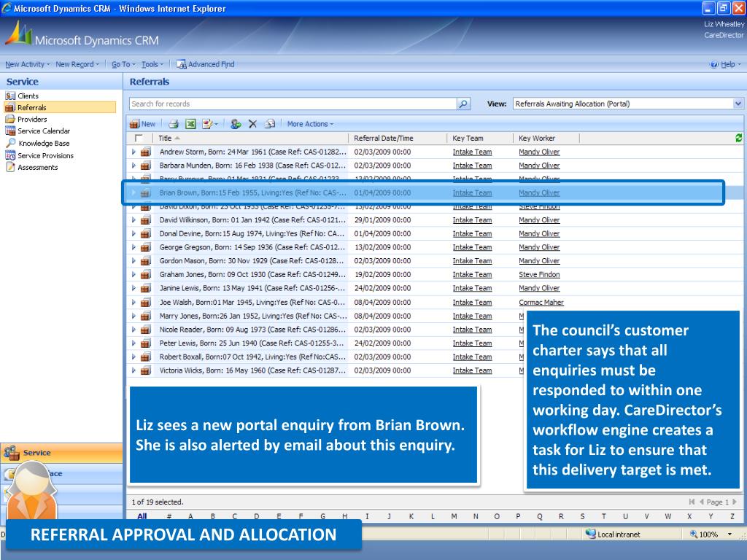Expand the Graham Jones referral row
Image resolution: width=747 pixels, height=560 pixels.
pyautogui.click(x=133, y=275)
